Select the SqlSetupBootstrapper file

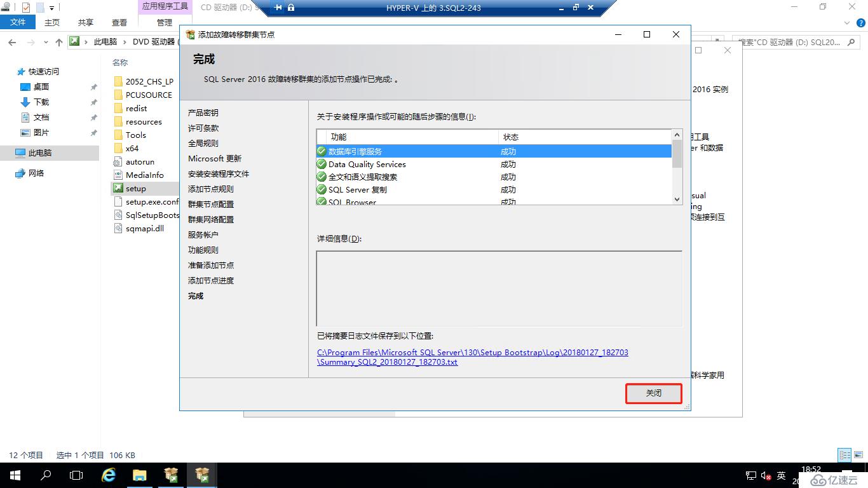(146, 215)
